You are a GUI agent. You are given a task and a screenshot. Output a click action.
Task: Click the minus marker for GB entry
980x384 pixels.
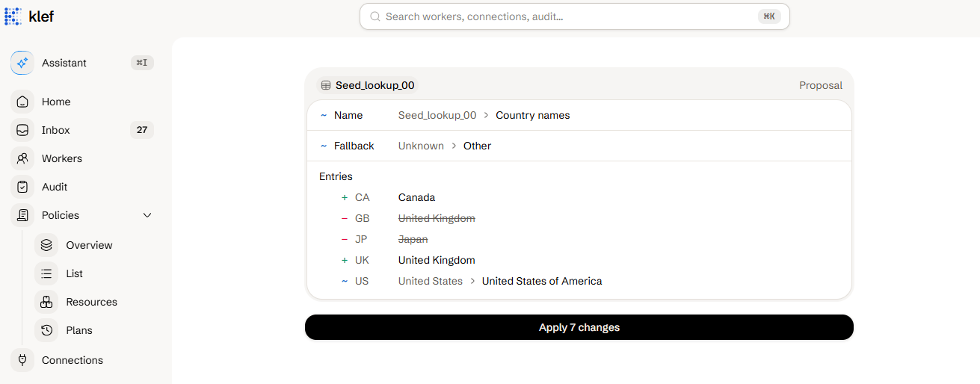pos(345,218)
